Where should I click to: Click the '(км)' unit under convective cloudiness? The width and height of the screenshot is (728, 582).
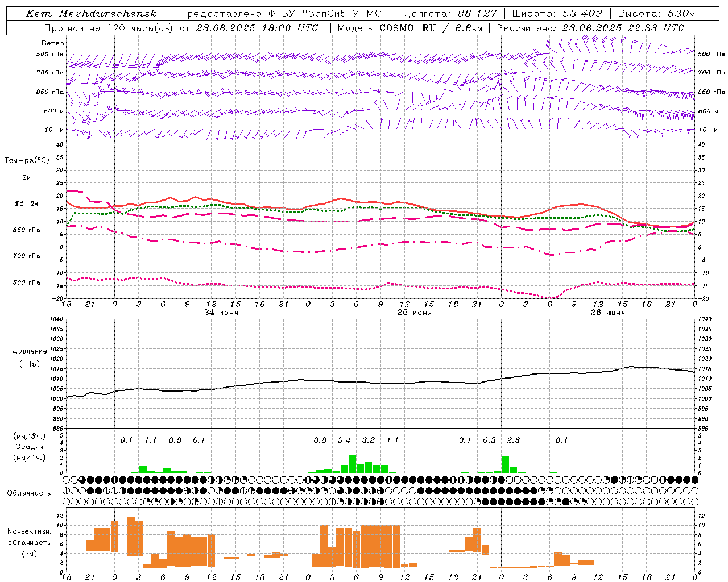(29, 553)
